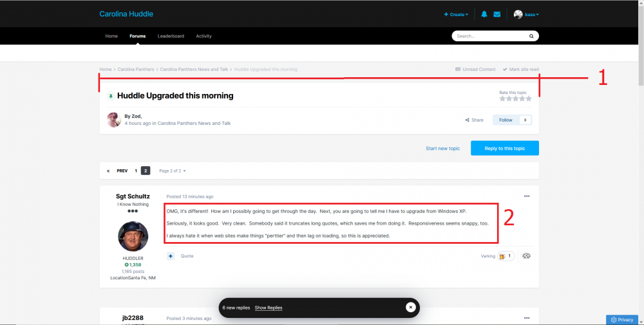The height and width of the screenshot is (325, 644).
Task: Open Sgt Schultz post options ellipsis
Action: tap(527, 196)
